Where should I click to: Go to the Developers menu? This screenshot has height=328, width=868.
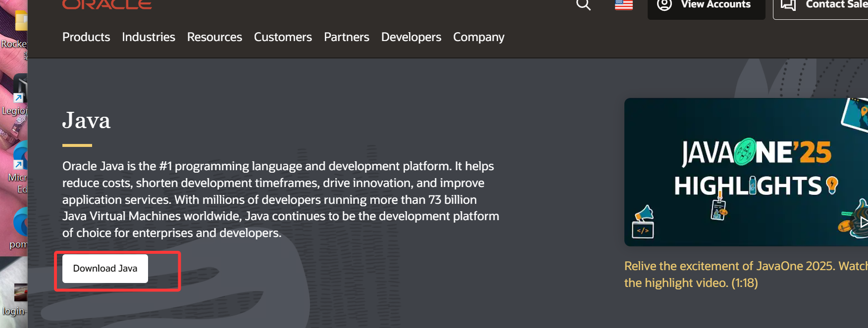point(411,37)
